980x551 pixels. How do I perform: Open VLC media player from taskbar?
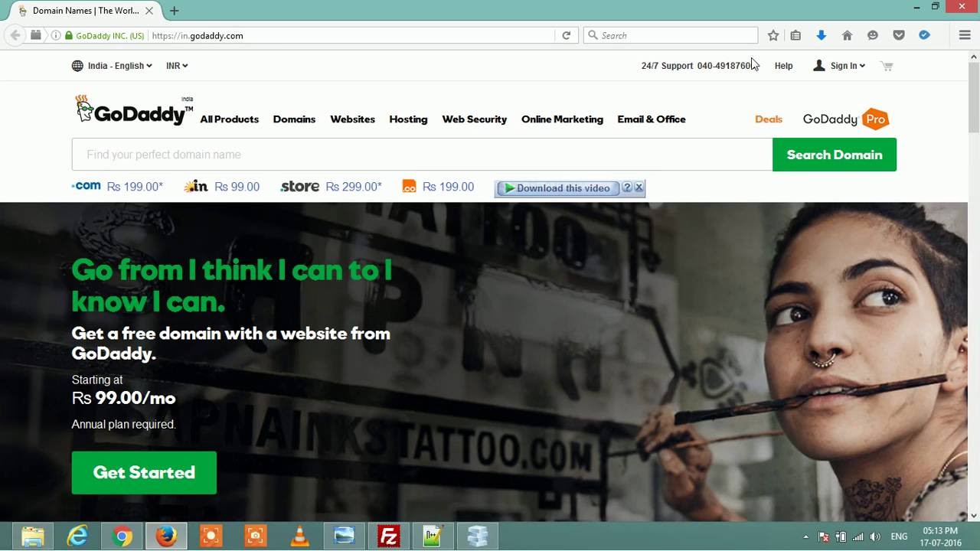coord(299,536)
